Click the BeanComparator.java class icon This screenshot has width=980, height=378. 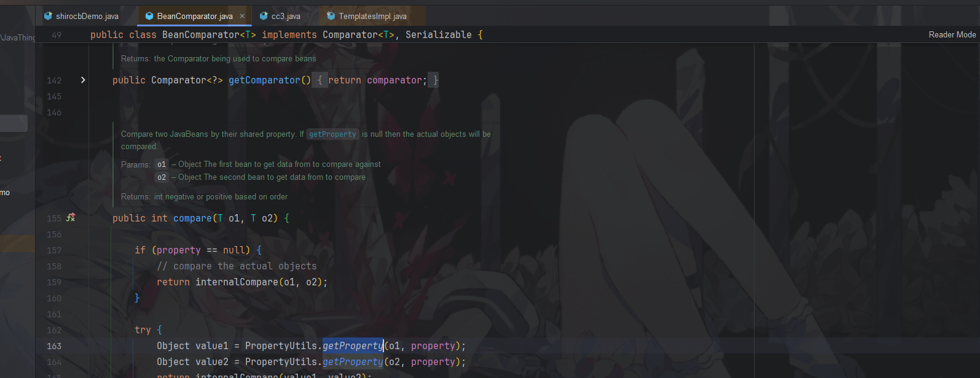[x=149, y=16]
